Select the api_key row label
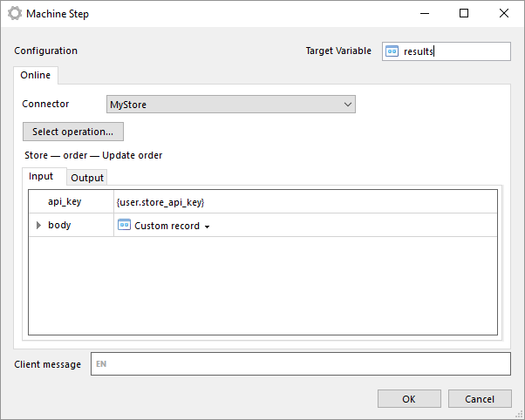Screen dimensions: 525x420 click(x=65, y=201)
